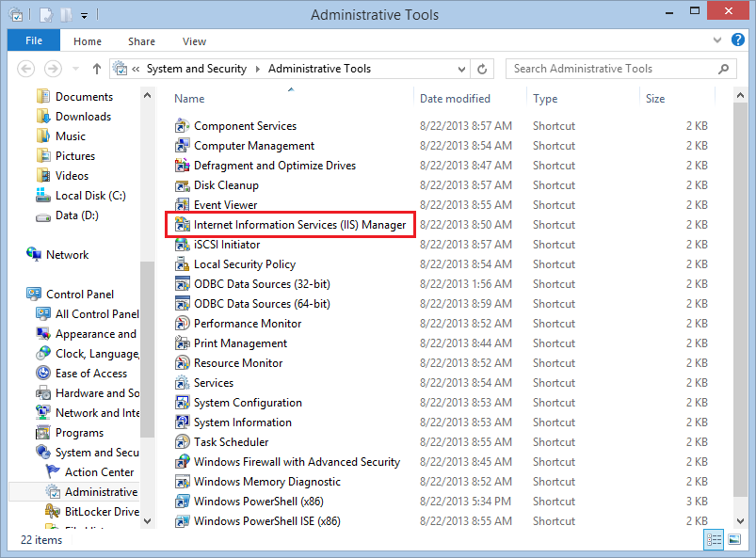Image resolution: width=756 pixels, height=558 pixels.
Task: Refresh the Administrative Tools folder view
Action: point(482,69)
